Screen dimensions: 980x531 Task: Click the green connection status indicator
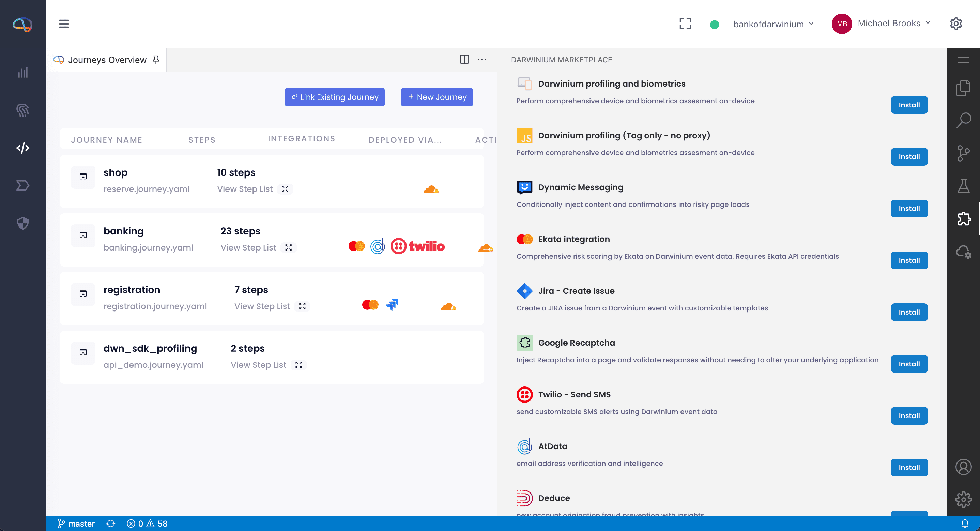[x=715, y=24]
